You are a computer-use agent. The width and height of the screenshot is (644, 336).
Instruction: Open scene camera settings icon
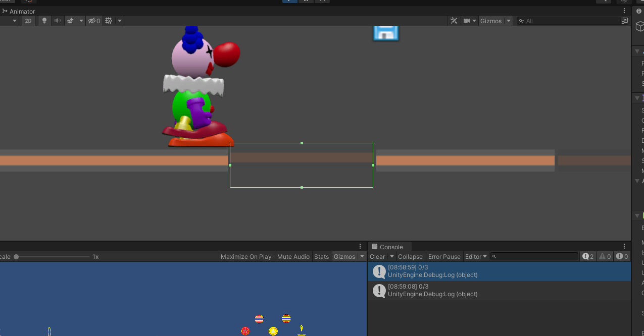pyautogui.click(x=467, y=21)
